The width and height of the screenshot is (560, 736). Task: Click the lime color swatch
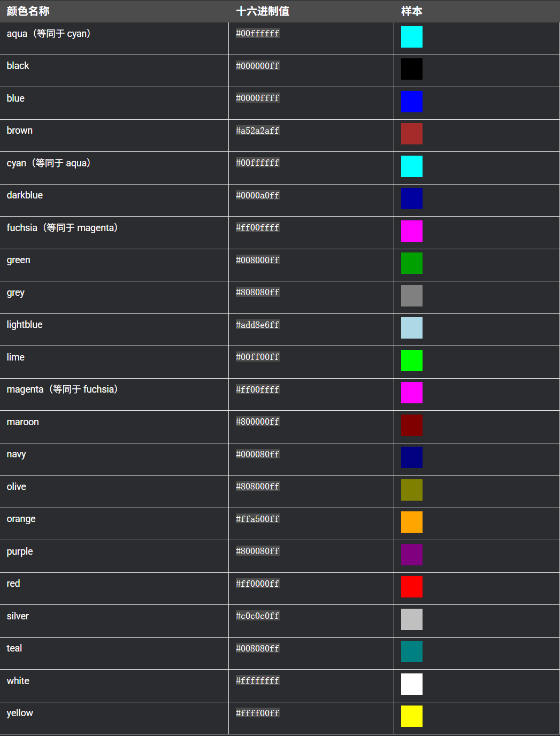pyautogui.click(x=411, y=361)
